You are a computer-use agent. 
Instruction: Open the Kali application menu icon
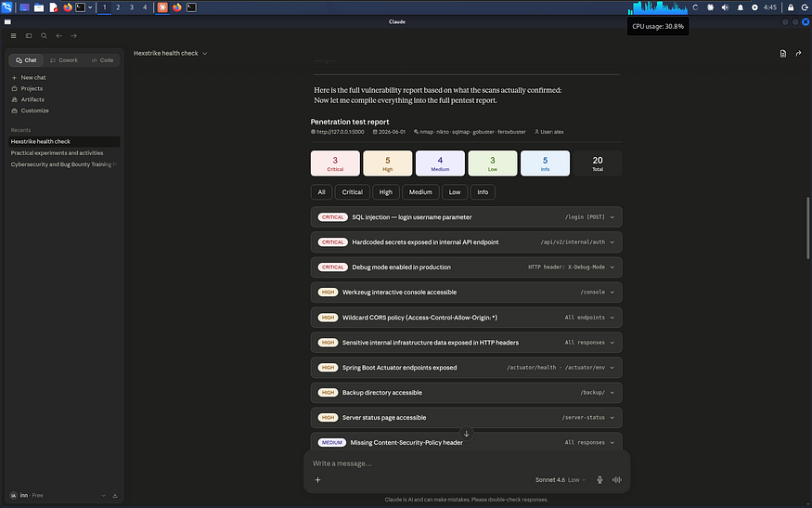click(x=6, y=7)
